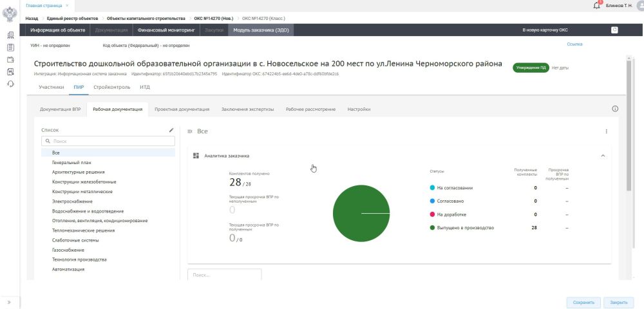644x309 pixels.
Task: Expand the left sidebar with double chevron
Action: click(10, 302)
